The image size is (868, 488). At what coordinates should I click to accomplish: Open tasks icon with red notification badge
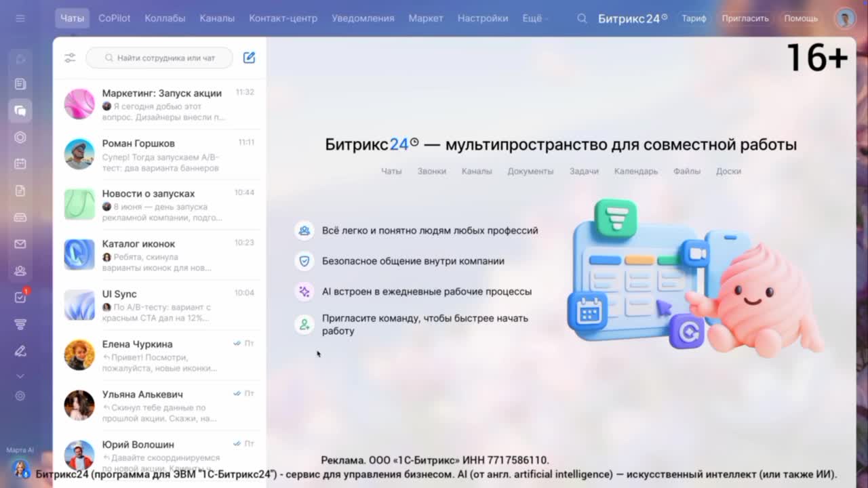[20, 297]
